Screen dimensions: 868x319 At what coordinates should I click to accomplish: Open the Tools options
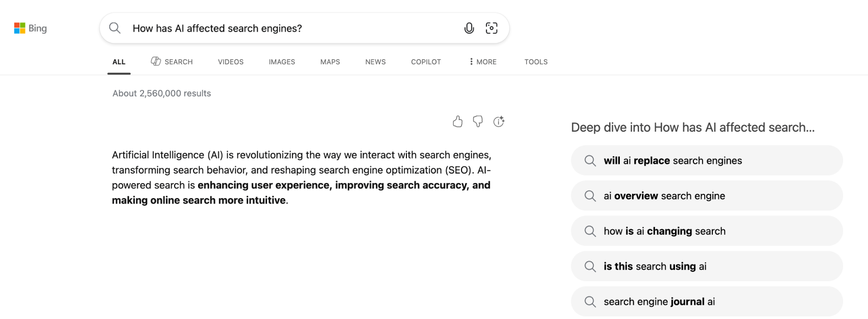click(536, 62)
